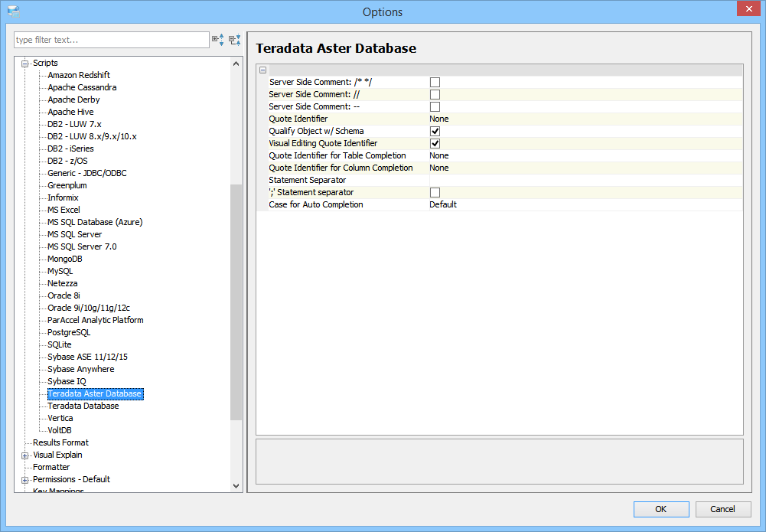Toggle Server Side Comment /* */ checkbox
The image size is (766, 532).
[435, 82]
